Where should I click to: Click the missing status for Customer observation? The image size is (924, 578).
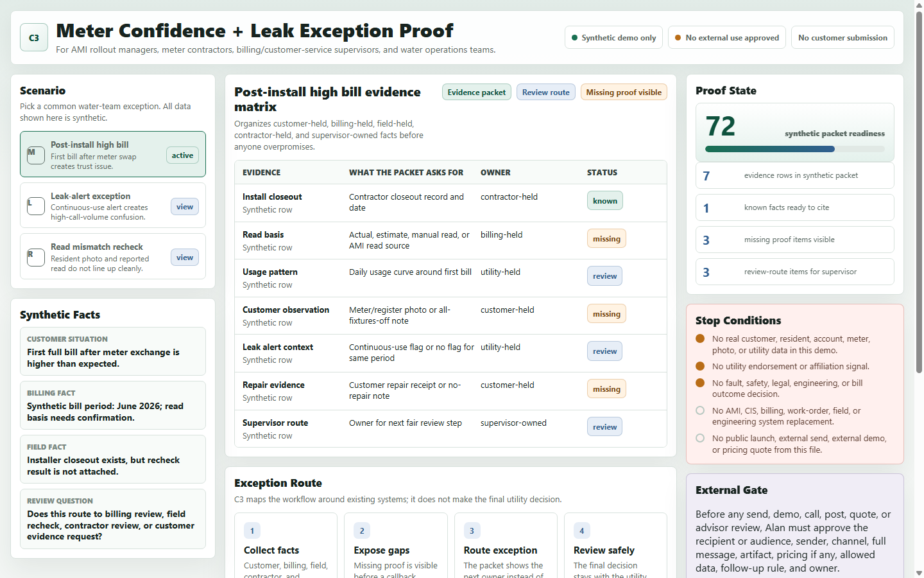[606, 314]
